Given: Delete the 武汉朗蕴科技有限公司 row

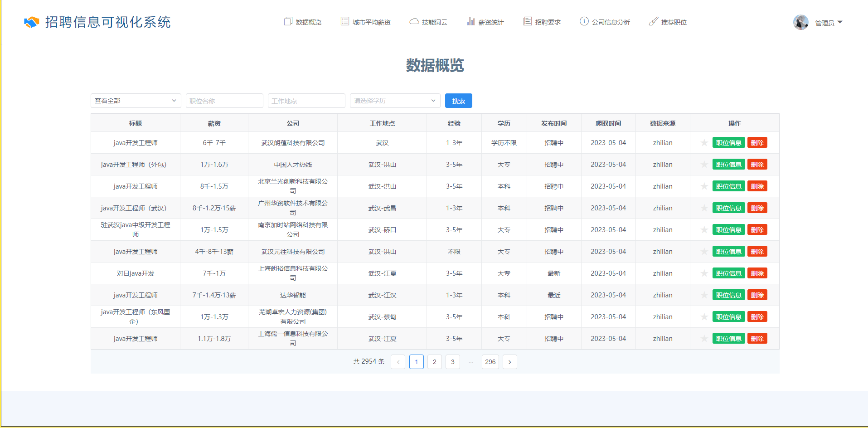Looking at the screenshot, I should tap(757, 143).
